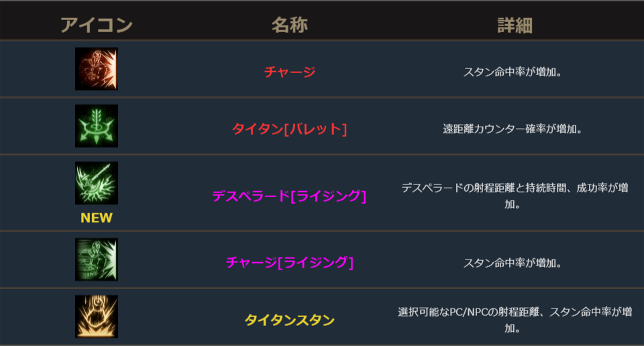Click the デスペラード[ライジング] skill icon
Screen dimensions: 644x346
click(96, 183)
